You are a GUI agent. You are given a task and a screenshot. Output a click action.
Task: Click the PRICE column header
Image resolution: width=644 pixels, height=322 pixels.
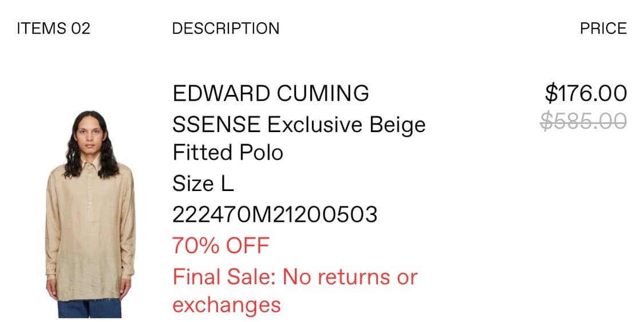click(x=603, y=29)
